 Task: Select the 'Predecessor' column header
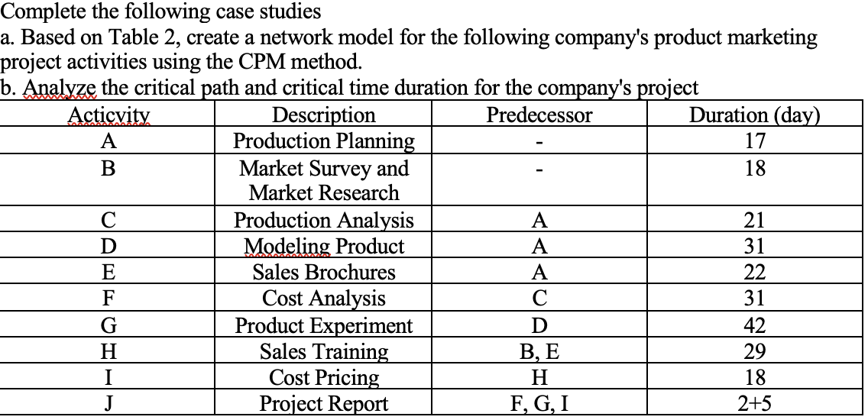click(x=539, y=115)
